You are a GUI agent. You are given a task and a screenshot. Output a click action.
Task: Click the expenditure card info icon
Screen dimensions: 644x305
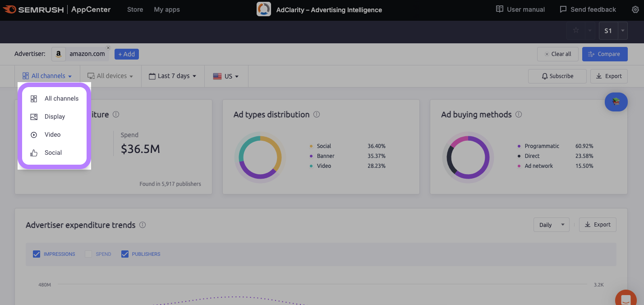pos(116,115)
